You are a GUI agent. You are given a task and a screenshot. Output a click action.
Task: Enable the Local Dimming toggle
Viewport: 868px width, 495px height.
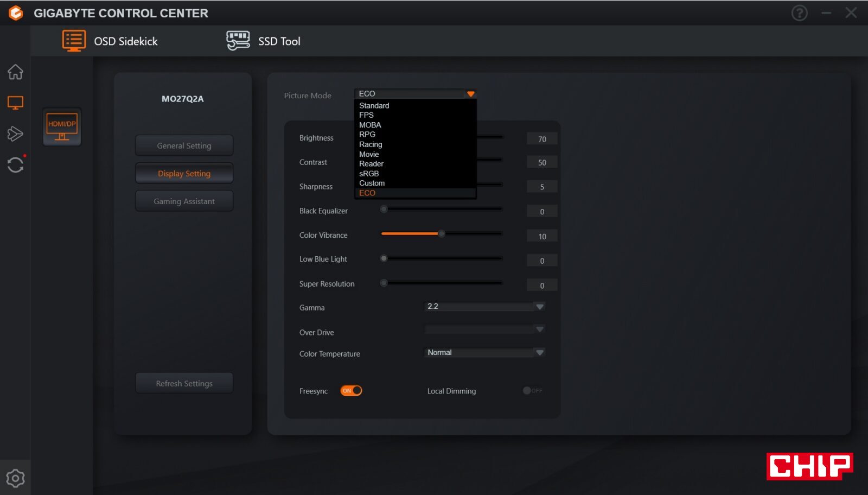coord(532,391)
